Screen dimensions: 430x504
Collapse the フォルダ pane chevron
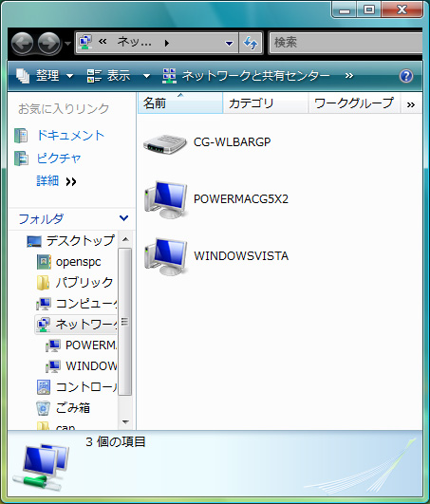click(123, 218)
